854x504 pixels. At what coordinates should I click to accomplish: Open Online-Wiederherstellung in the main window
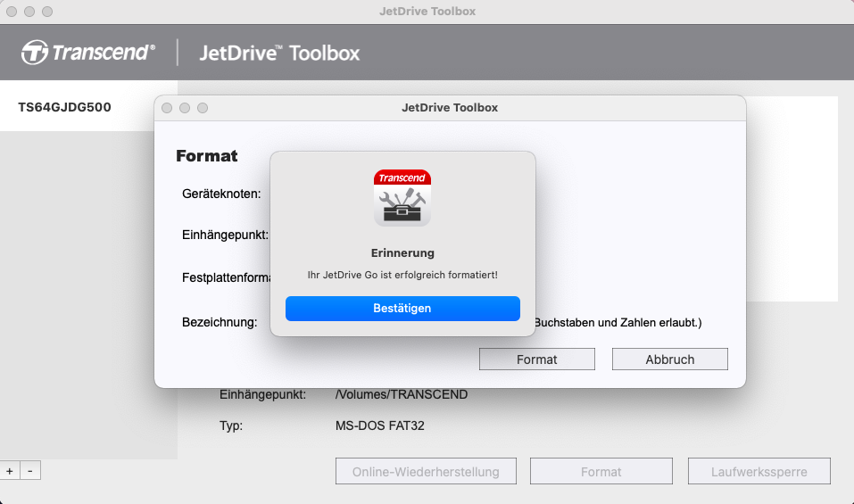(426, 471)
